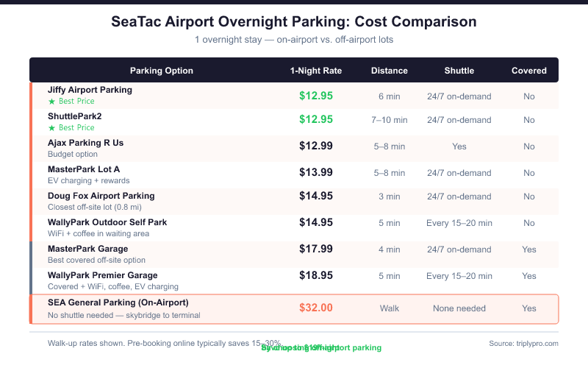
Task: Click the Distance column header
Action: (x=390, y=71)
